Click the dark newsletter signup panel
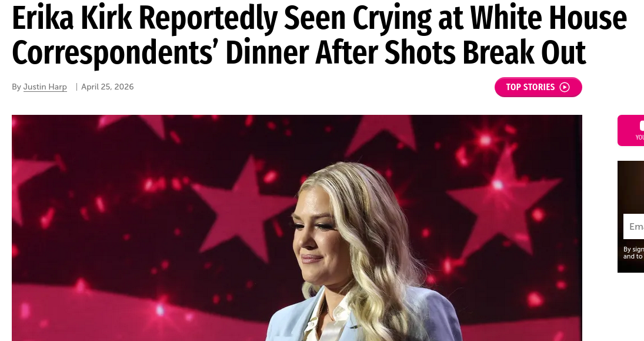The image size is (644, 341). (x=631, y=217)
